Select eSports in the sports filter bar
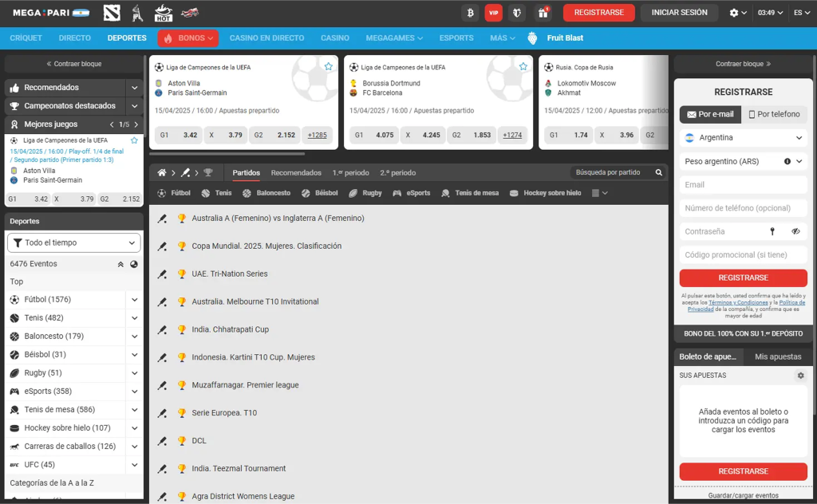817x504 pixels. [412, 193]
